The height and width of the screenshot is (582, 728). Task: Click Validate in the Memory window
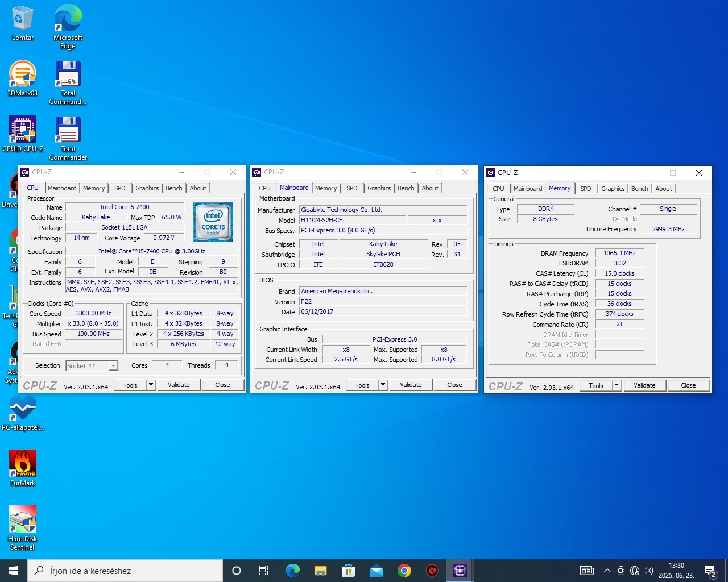[x=644, y=385]
